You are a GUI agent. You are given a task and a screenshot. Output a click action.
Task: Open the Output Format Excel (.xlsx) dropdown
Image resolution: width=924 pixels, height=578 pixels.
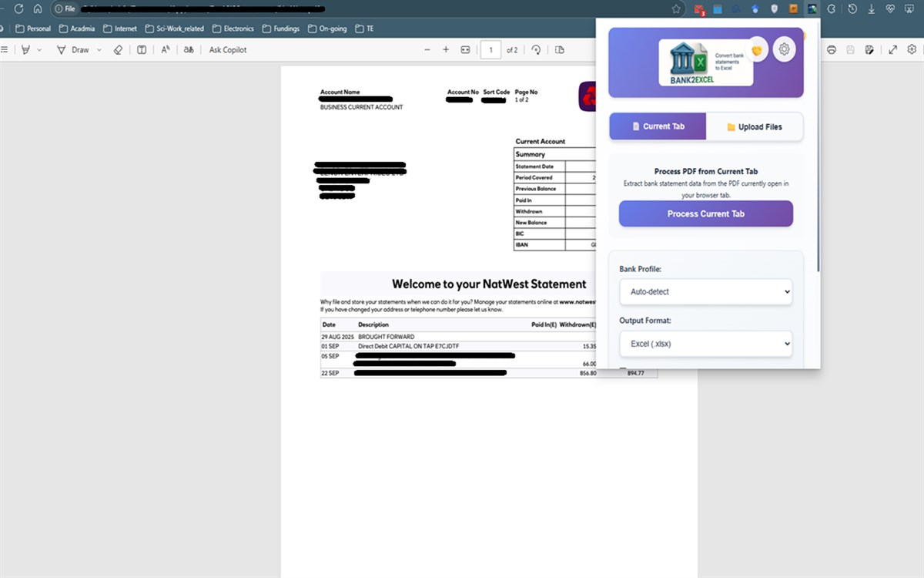(706, 344)
